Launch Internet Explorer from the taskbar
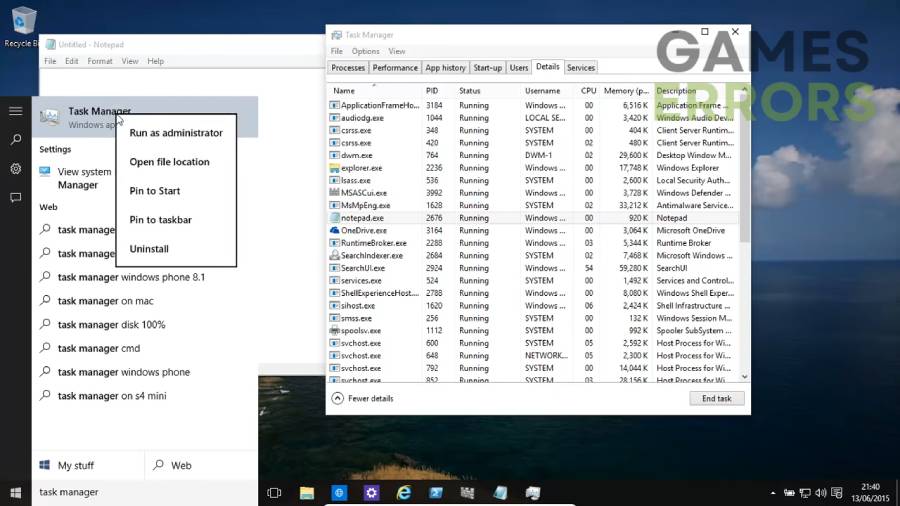900x506 pixels. coord(404,493)
